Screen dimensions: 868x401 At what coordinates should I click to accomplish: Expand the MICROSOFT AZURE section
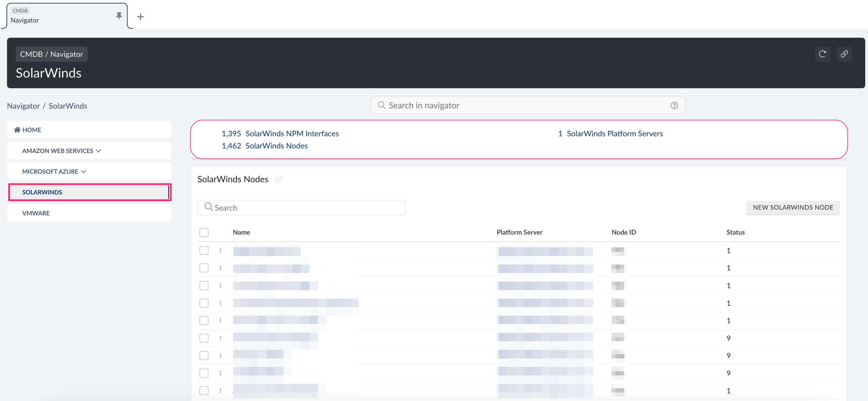pos(84,171)
